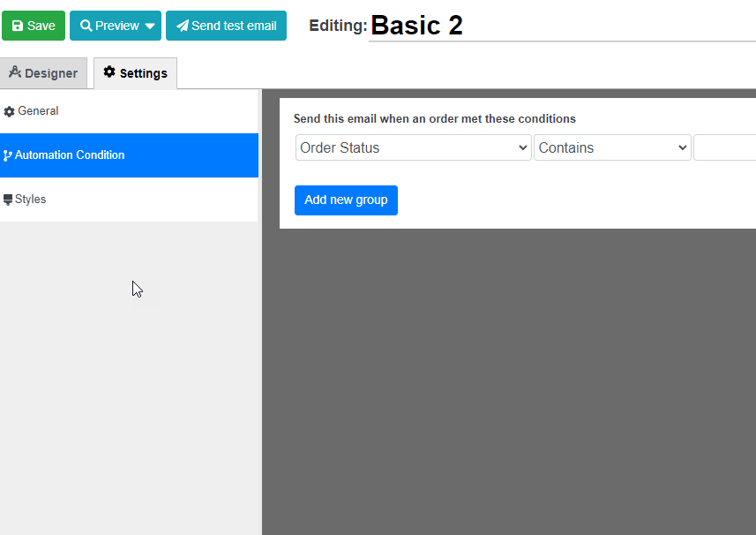Select Automation Condition in sidebar
Image resolution: width=756 pixels, height=535 pixels.
129,155
